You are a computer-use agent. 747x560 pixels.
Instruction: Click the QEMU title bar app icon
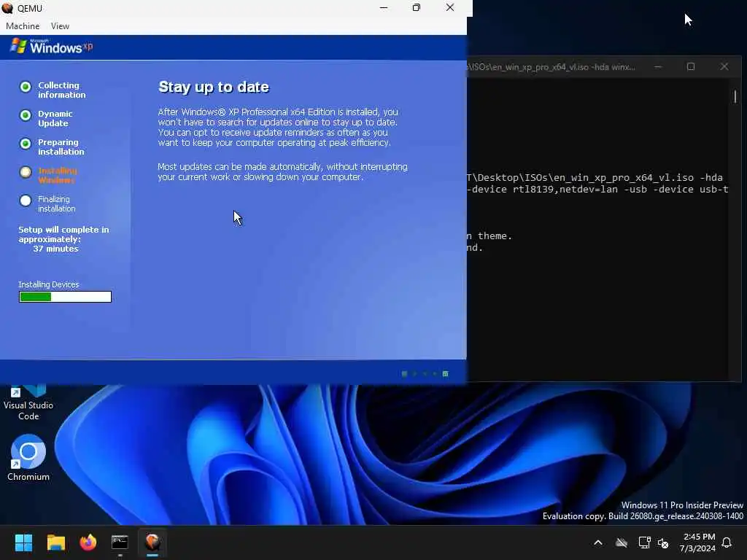(7, 8)
